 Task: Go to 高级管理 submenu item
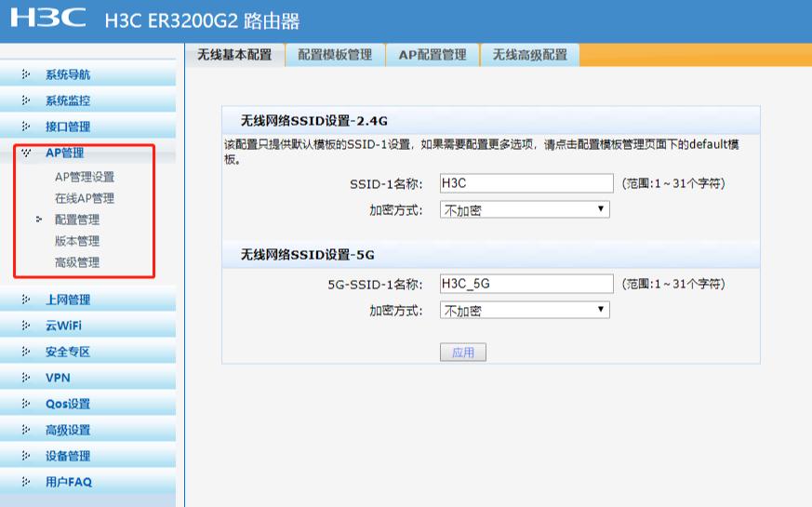pyautogui.click(x=77, y=262)
